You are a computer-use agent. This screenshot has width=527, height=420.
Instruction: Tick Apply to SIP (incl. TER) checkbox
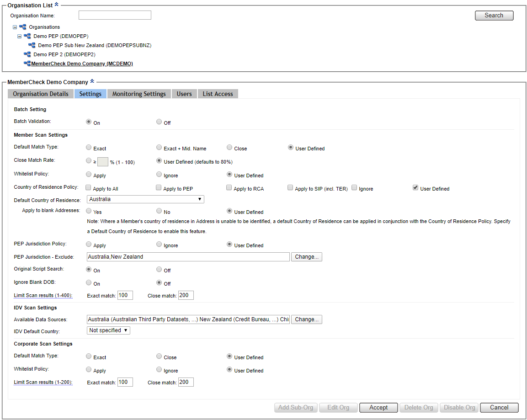pyautogui.click(x=290, y=187)
